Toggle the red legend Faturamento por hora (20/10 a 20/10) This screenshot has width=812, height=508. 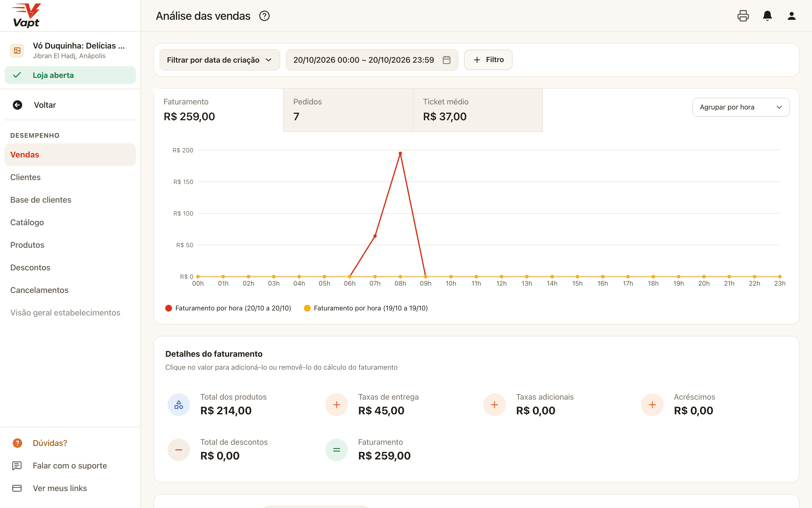click(228, 308)
